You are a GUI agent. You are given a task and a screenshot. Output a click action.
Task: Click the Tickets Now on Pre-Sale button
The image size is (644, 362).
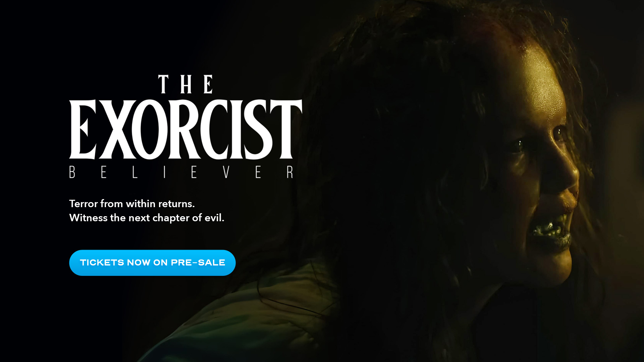pyautogui.click(x=152, y=263)
